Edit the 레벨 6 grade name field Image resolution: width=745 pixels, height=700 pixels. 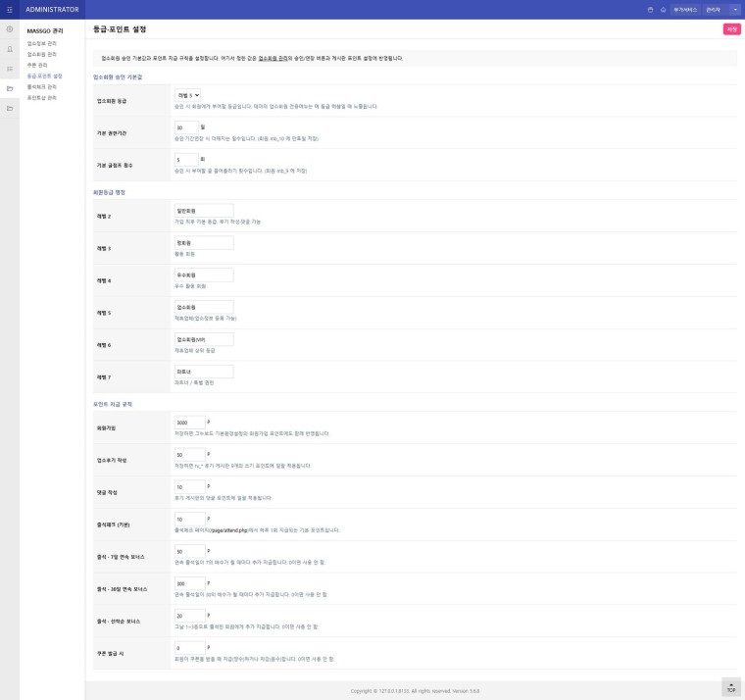point(204,339)
